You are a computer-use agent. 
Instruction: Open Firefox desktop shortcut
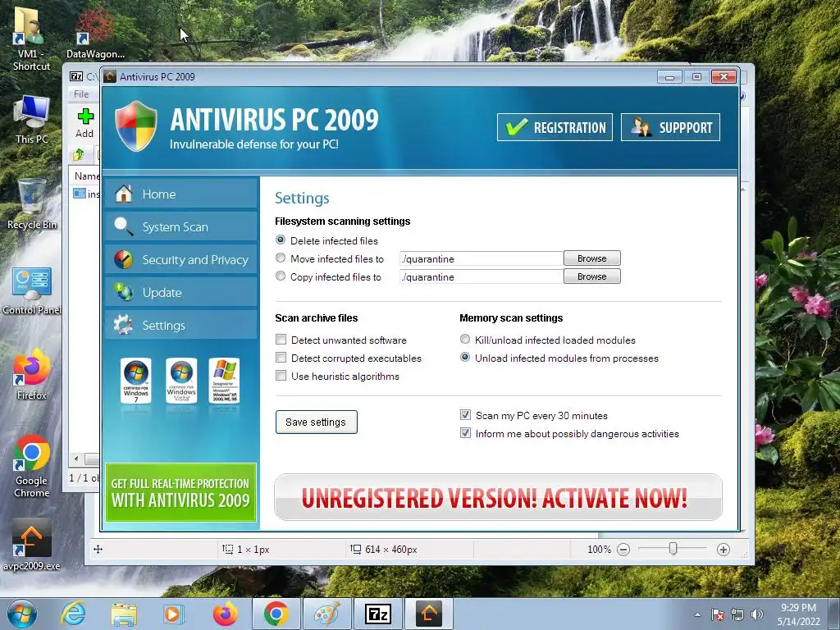pos(32,374)
